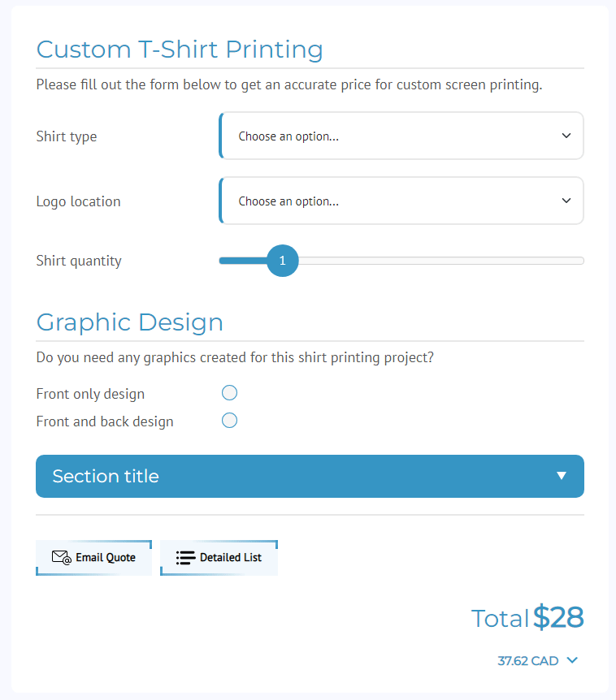Open the Shirt type select box
616x700 pixels.
click(x=401, y=136)
